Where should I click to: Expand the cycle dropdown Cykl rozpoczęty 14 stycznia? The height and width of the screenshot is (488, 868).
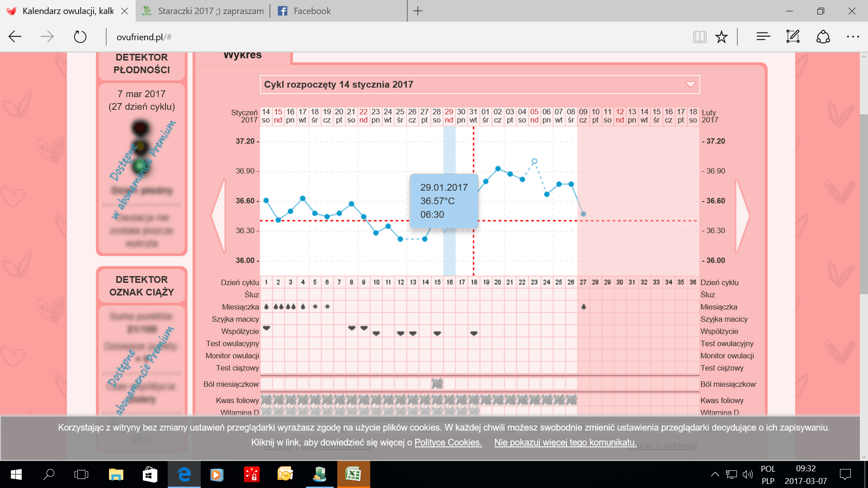[480, 84]
